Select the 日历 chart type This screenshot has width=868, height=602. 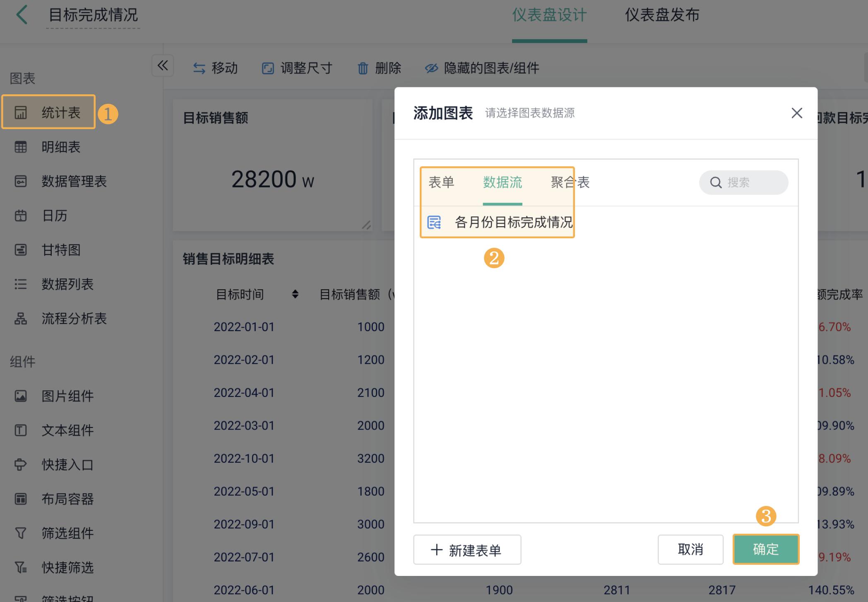click(54, 216)
